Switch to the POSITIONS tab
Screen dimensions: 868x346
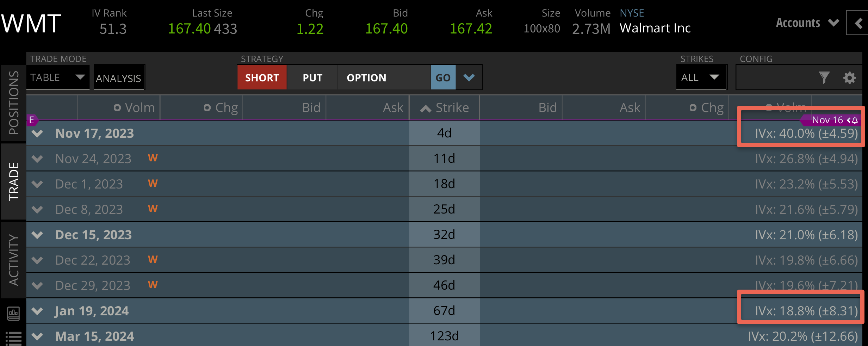(13, 103)
